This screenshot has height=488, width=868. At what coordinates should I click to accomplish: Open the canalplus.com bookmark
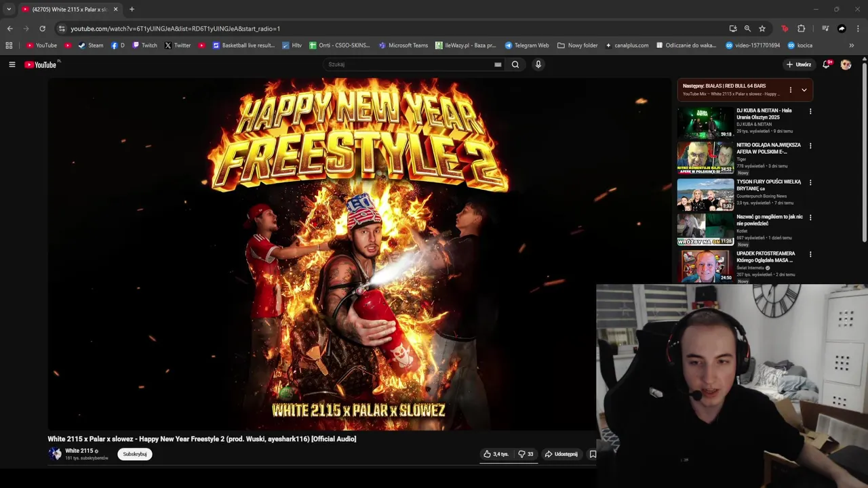[x=627, y=45]
